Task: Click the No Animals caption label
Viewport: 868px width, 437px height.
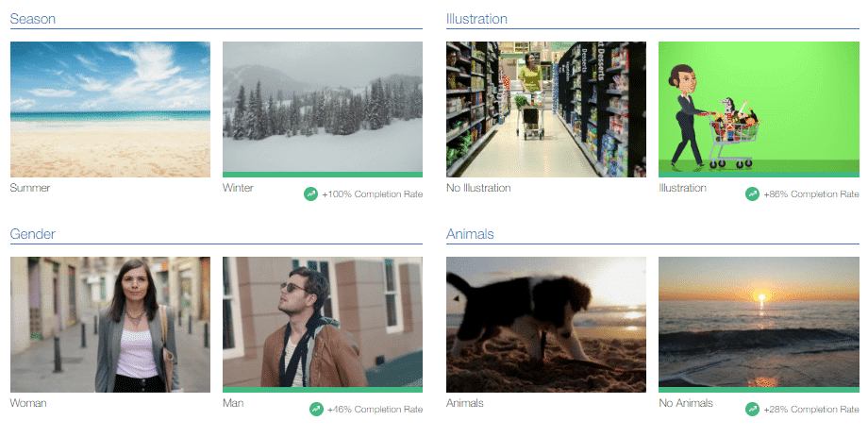Action: coord(685,403)
